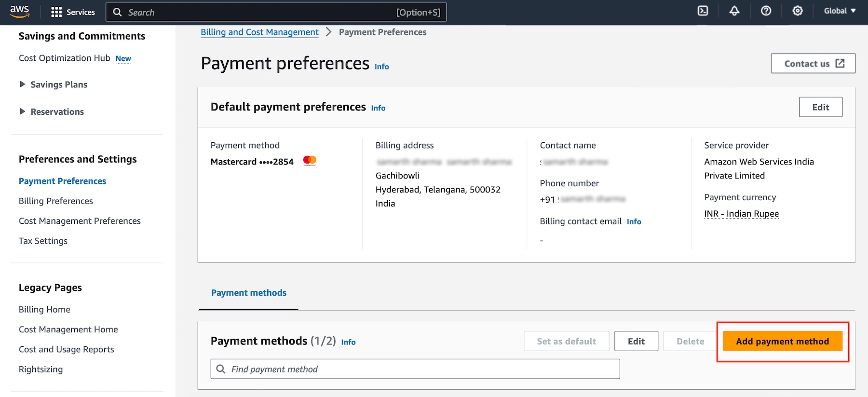Click the Add payment method button

coord(782,342)
